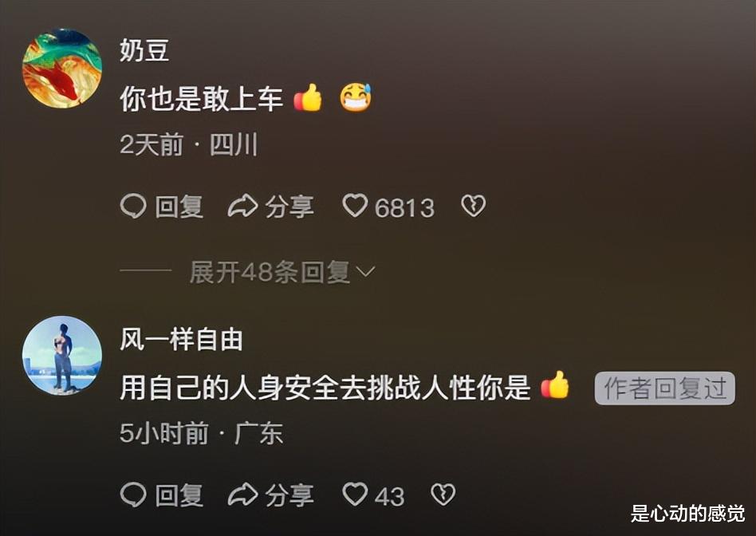The width and height of the screenshot is (756, 536).
Task: Open 风一样自由's profile avatar
Action: (62, 356)
